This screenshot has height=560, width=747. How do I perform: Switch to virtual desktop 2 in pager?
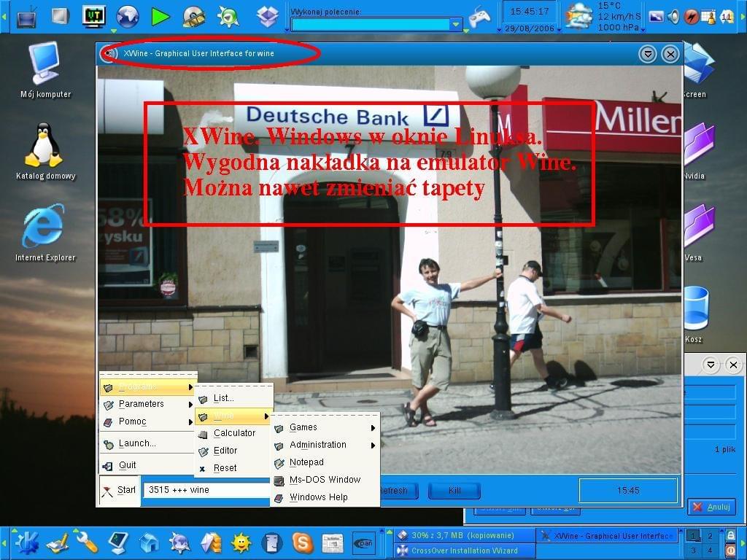coord(711,536)
